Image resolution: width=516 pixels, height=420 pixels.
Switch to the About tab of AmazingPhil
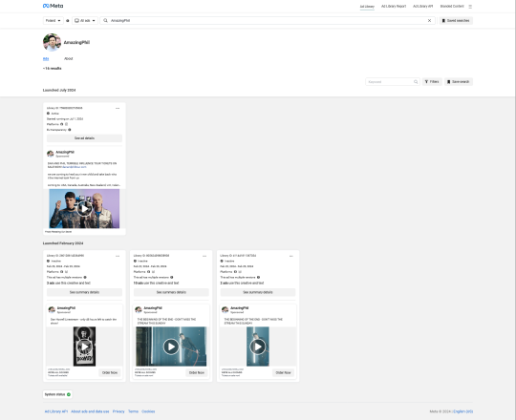coord(69,59)
